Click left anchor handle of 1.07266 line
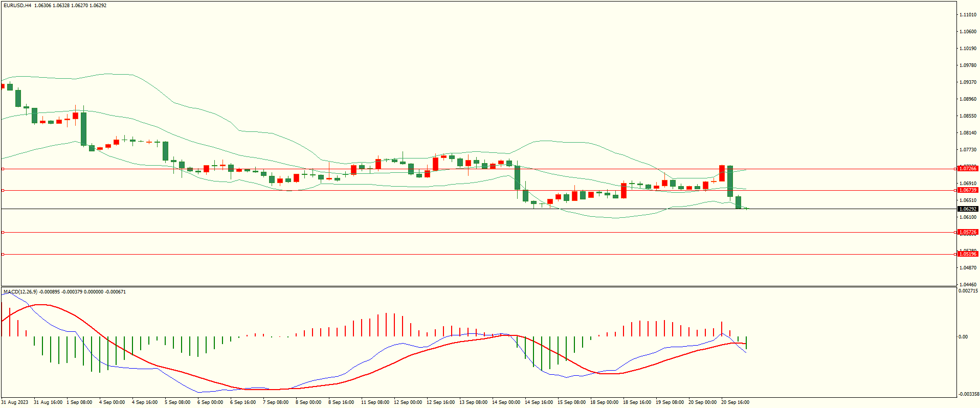980x408 pixels. tap(3, 169)
